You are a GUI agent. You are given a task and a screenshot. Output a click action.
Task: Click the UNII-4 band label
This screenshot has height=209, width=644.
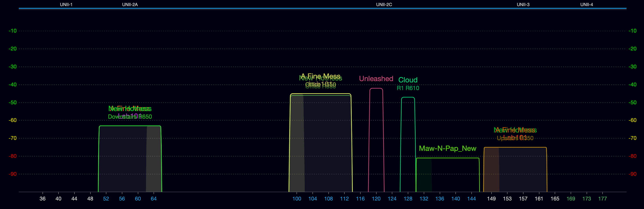[587, 5]
